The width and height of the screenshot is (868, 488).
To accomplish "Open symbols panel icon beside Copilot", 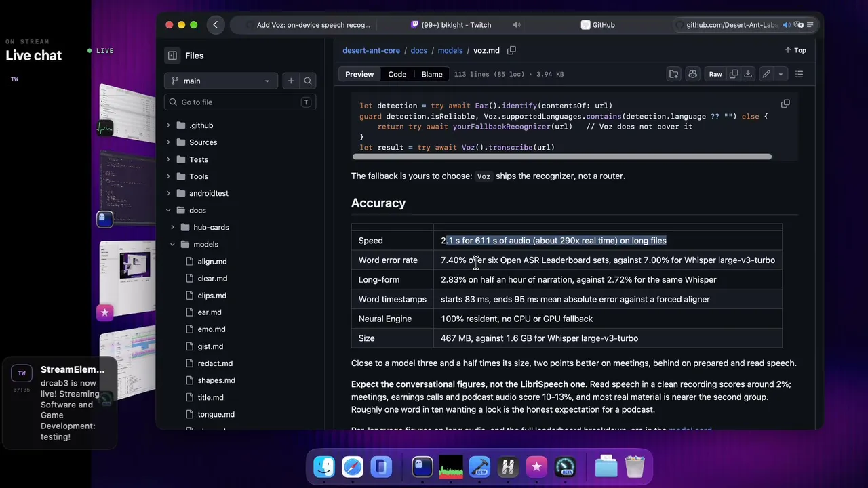I will pyautogui.click(x=673, y=74).
